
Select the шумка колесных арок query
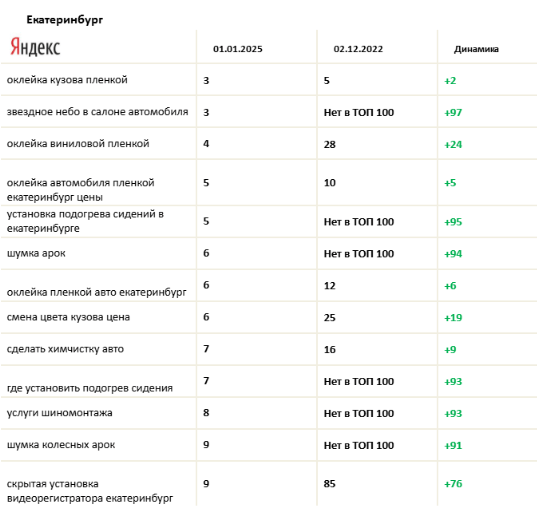61,445
